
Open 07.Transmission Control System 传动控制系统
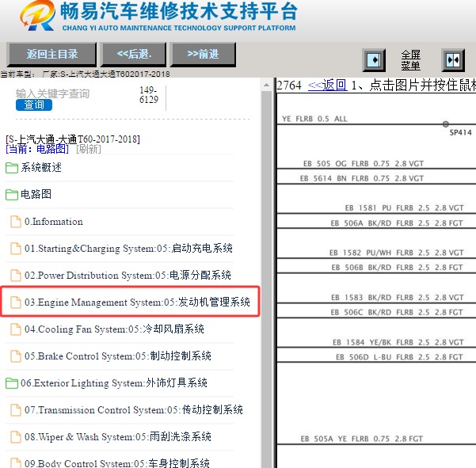point(134,410)
